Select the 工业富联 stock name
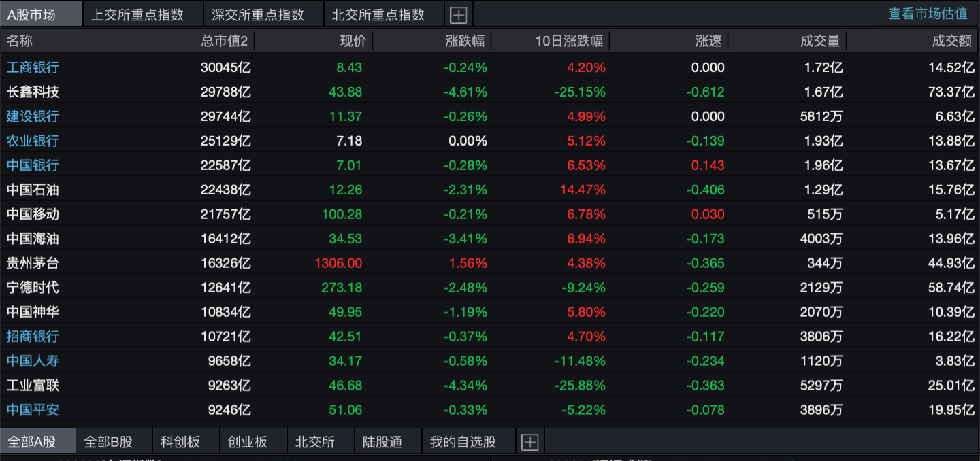This screenshot has width=980, height=461. 33,386
